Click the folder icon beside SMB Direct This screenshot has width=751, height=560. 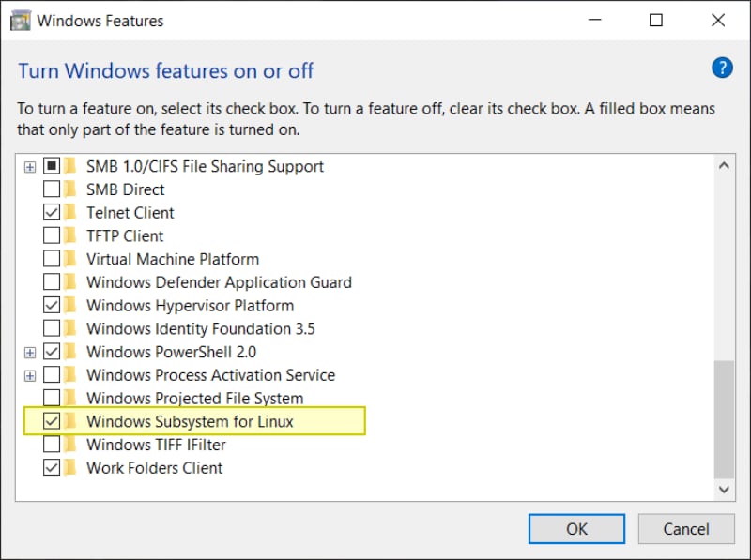point(69,189)
